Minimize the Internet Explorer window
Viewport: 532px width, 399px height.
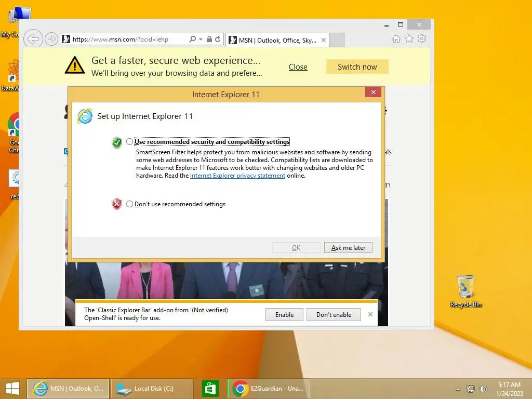pyautogui.click(x=387, y=25)
